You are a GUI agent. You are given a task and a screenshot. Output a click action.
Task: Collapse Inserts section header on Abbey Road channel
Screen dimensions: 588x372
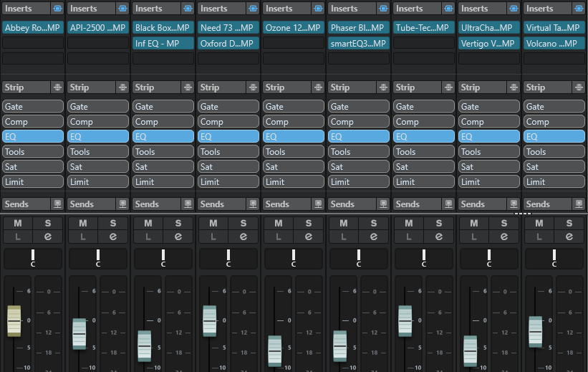[x=26, y=9]
